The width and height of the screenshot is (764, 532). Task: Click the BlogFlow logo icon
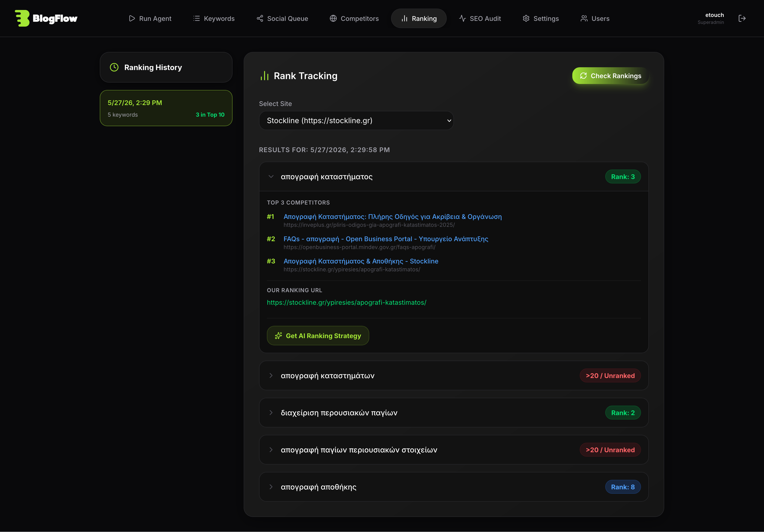tap(22, 18)
